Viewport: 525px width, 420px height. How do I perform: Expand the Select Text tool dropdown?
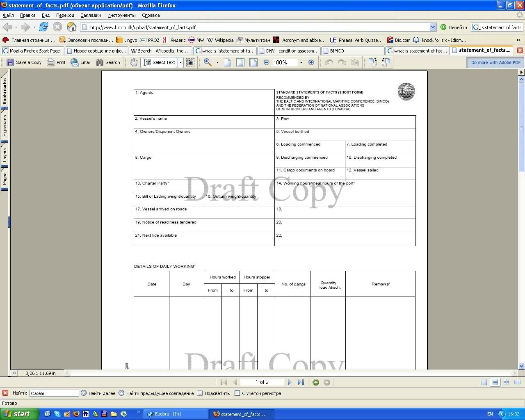click(180, 62)
